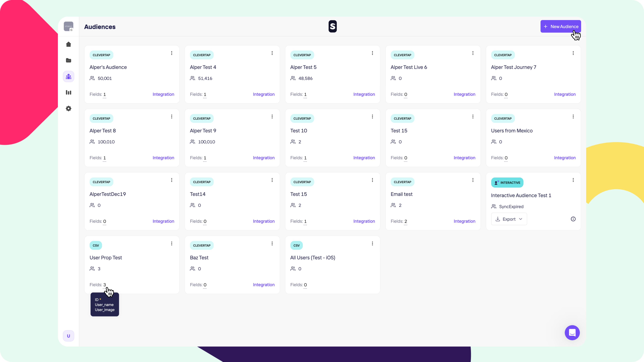The height and width of the screenshot is (362, 644).
Task: Click Integration link on Test 10 card
Action: point(364,158)
